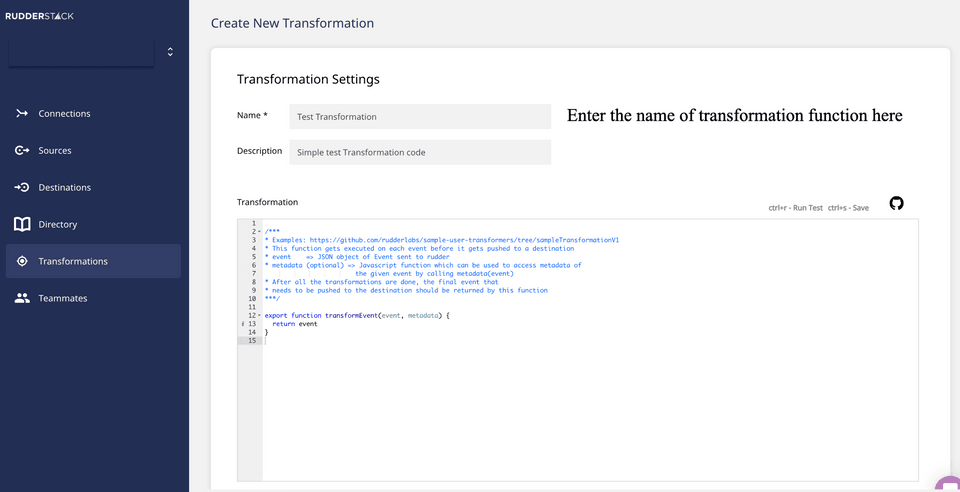
Task: Click the 'Transformation Settings' heading
Action: click(308, 80)
